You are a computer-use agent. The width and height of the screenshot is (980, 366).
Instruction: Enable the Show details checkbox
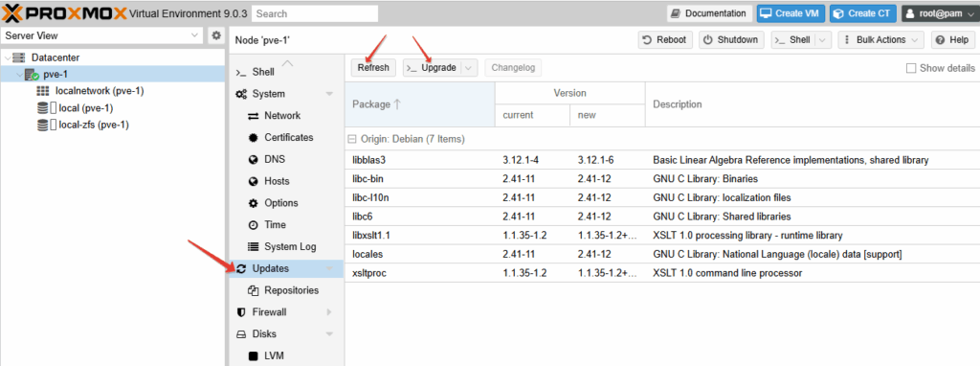[911, 68]
